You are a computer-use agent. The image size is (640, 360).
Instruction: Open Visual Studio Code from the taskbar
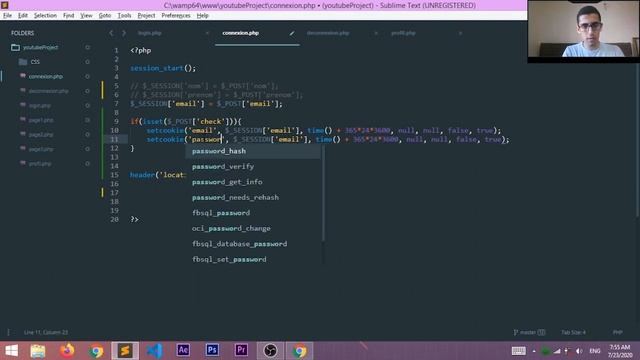point(154,351)
